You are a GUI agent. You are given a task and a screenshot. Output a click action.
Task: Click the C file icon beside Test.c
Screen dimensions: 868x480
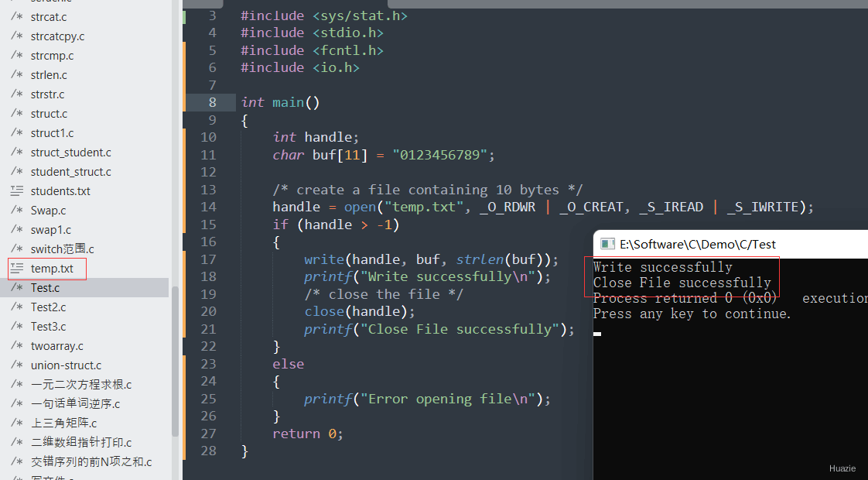pyautogui.click(x=16, y=288)
